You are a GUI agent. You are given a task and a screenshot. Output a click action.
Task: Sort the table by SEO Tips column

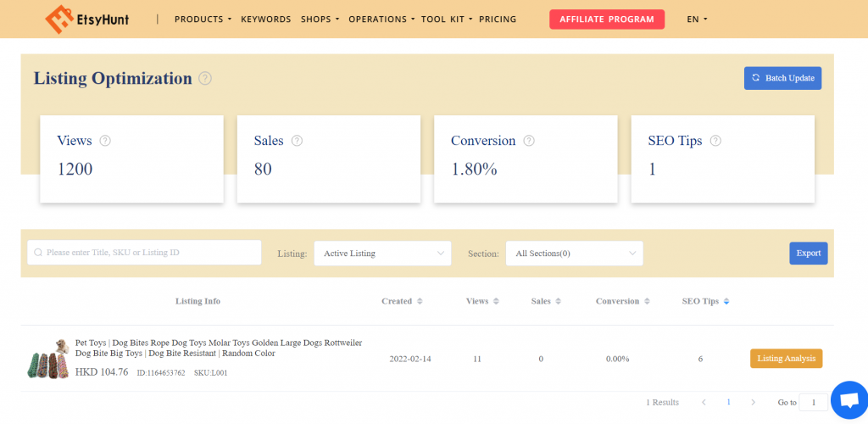[x=705, y=301]
